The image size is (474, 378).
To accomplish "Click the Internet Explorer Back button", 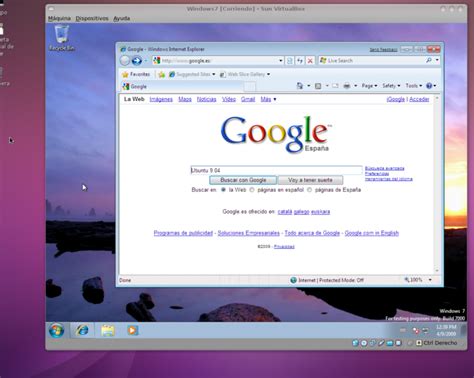I will [x=125, y=61].
